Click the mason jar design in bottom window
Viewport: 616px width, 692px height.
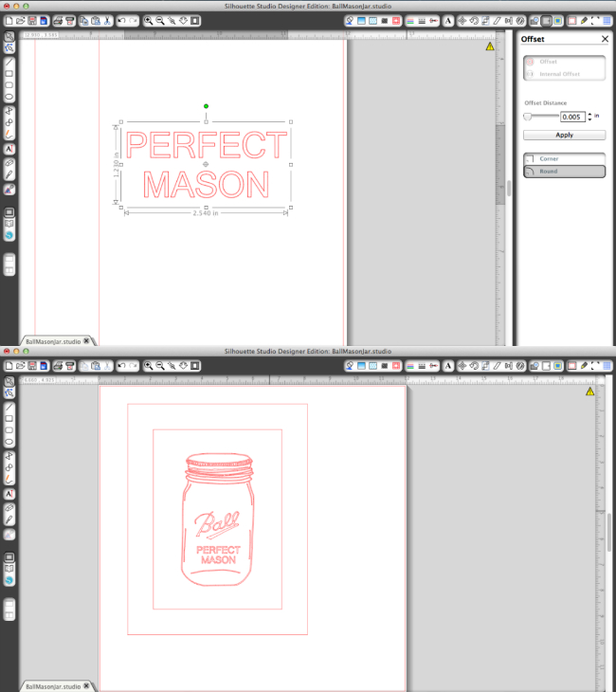point(218,519)
